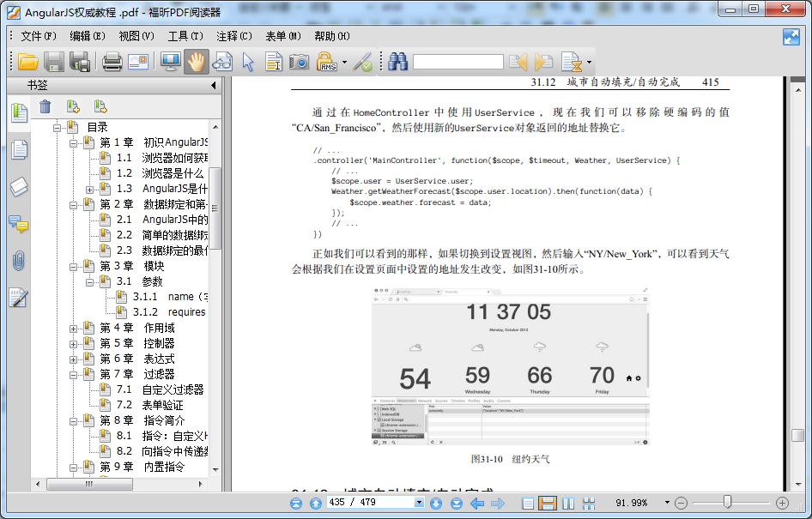Screen dimensions: 812x519
Task: Open the 注释(C) menu
Action: coord(234,36)
